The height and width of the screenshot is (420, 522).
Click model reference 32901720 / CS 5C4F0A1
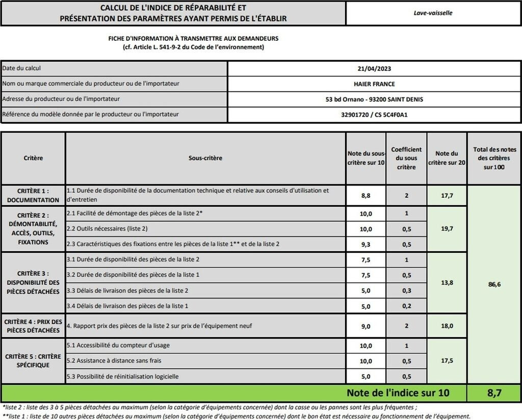click(x=374, y=115)
